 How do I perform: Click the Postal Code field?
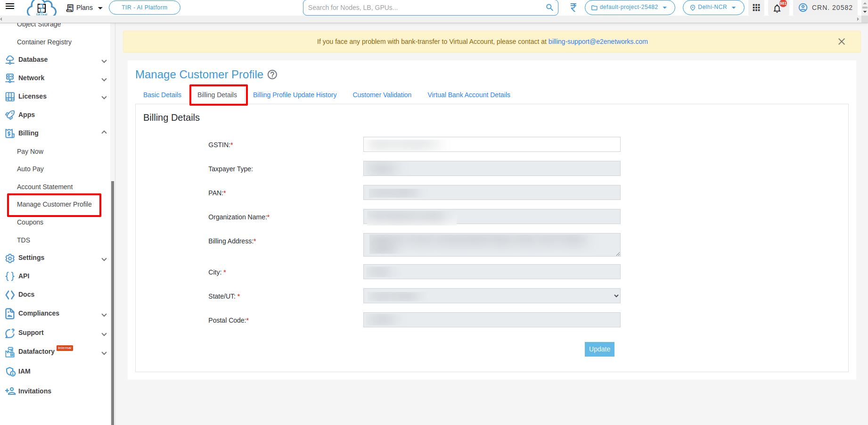492,320
